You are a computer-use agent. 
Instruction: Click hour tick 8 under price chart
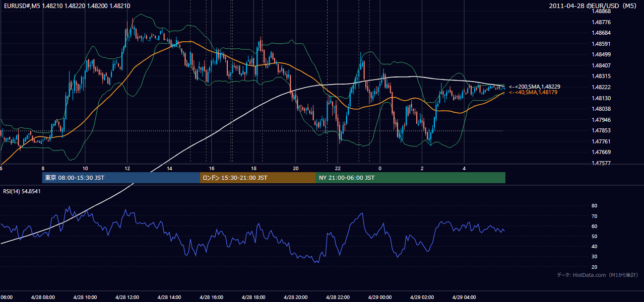tap(43, 169)
